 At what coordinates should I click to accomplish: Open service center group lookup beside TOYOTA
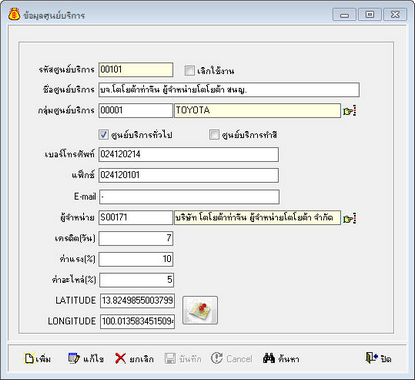click(x=350, y=111)
